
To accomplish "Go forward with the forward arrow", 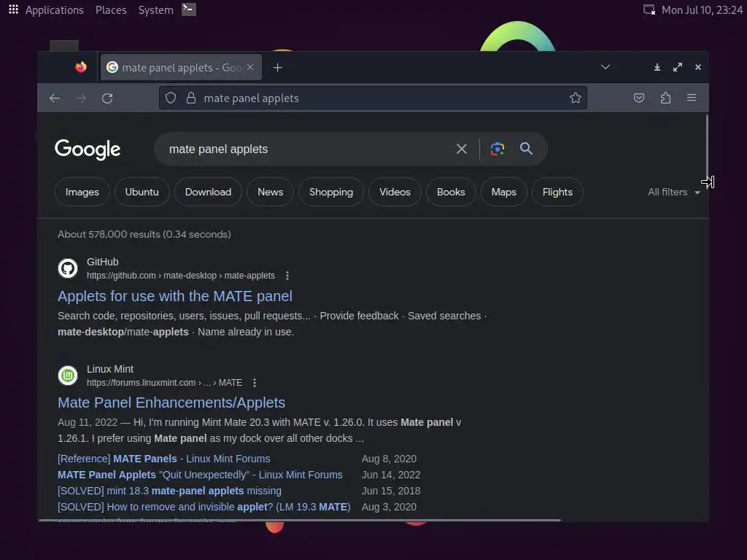I will tap(81, 98).
